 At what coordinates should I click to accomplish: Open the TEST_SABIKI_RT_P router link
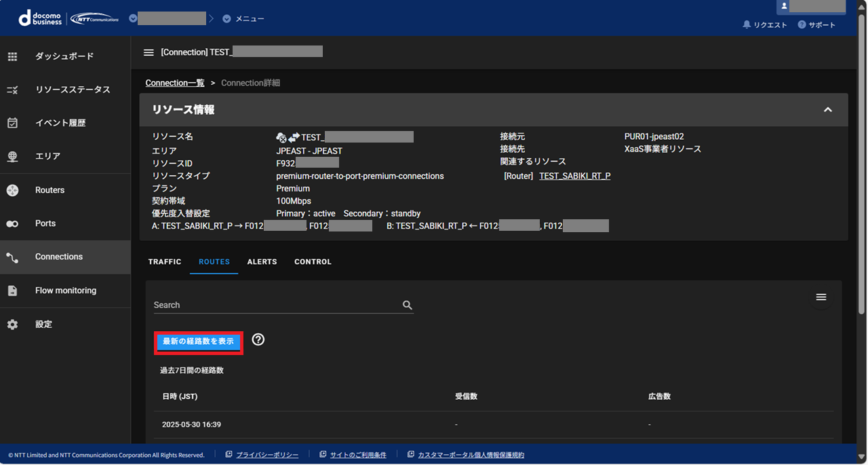pos(574,176)
